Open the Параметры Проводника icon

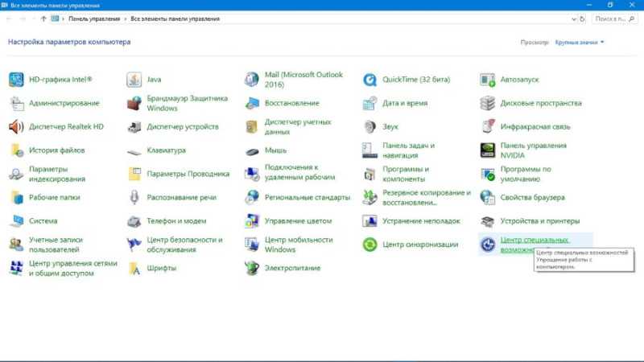(134, 174)
